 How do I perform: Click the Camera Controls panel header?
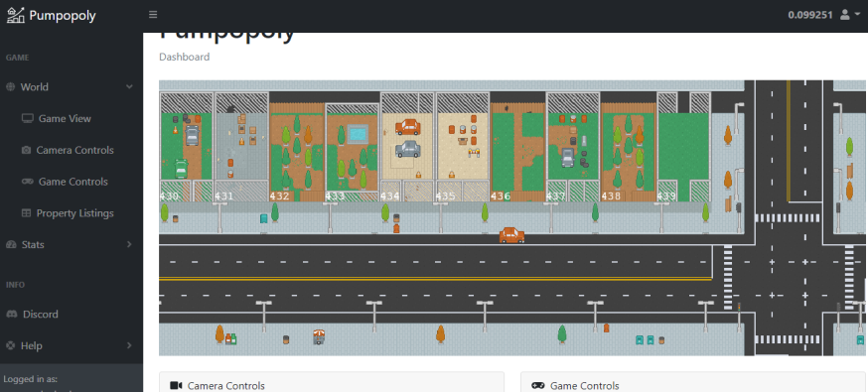click(332, 383)
